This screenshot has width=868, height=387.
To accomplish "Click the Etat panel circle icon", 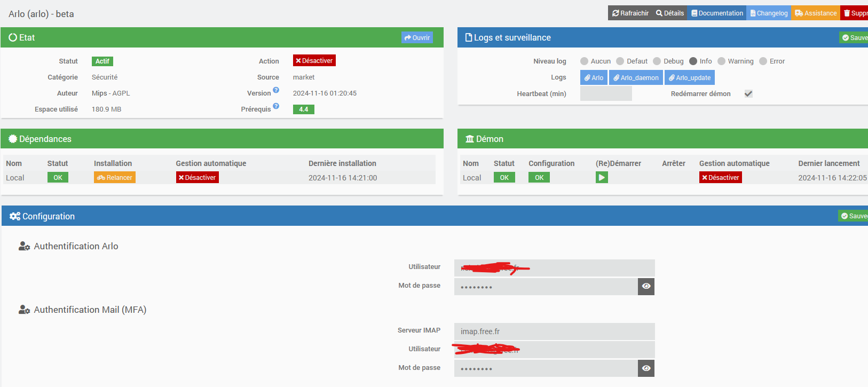I will click(13, 37).
